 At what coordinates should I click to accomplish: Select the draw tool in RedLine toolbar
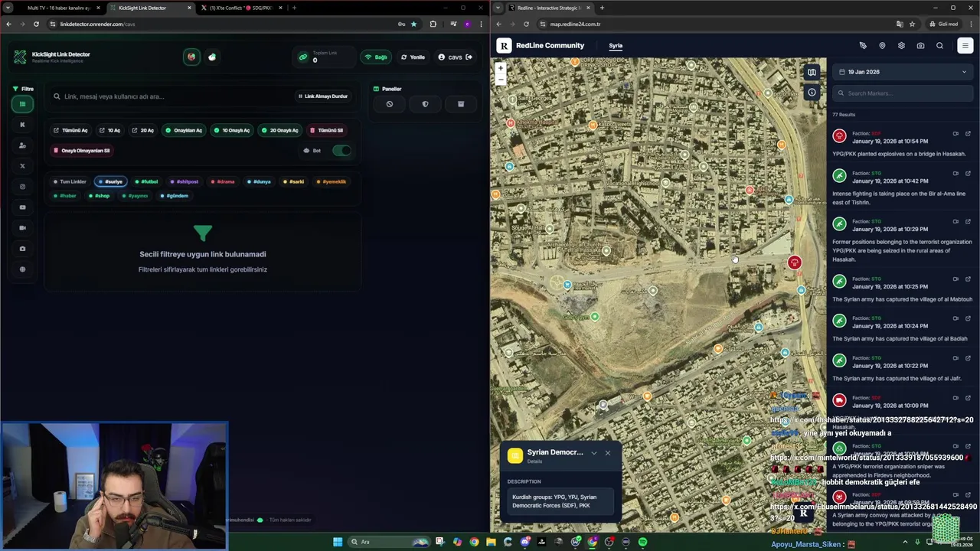click(863, 46)
